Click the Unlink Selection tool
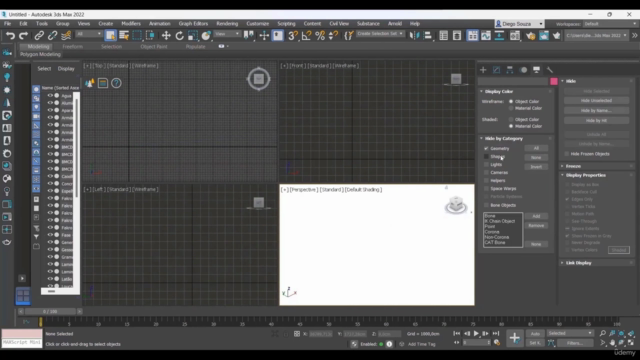 click(x=52, y=36)
